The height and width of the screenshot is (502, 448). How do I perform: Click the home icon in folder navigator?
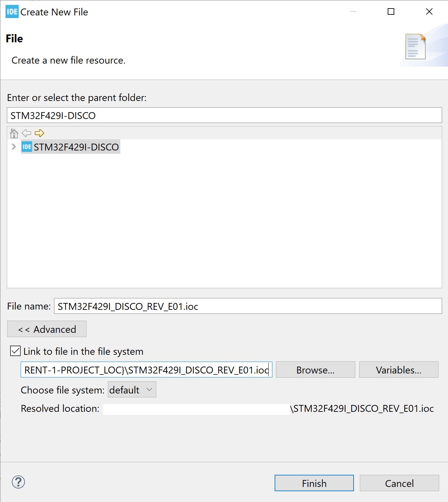(14, 133)
